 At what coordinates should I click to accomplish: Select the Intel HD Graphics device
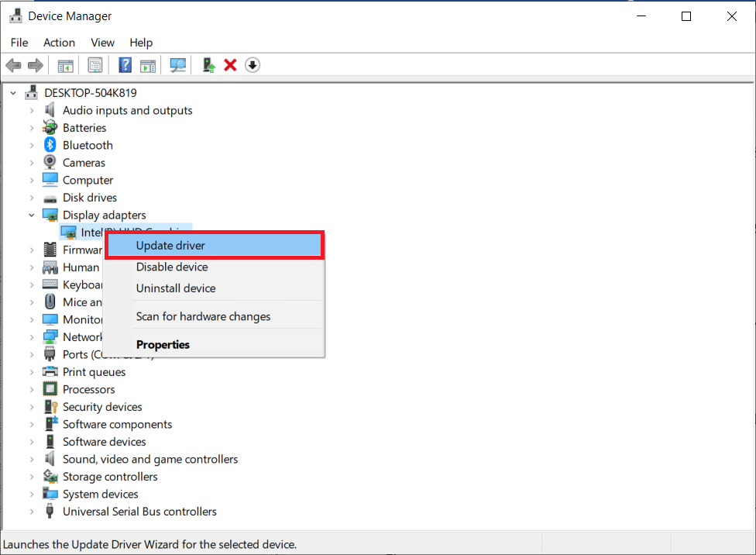click(x=124, y=231)
